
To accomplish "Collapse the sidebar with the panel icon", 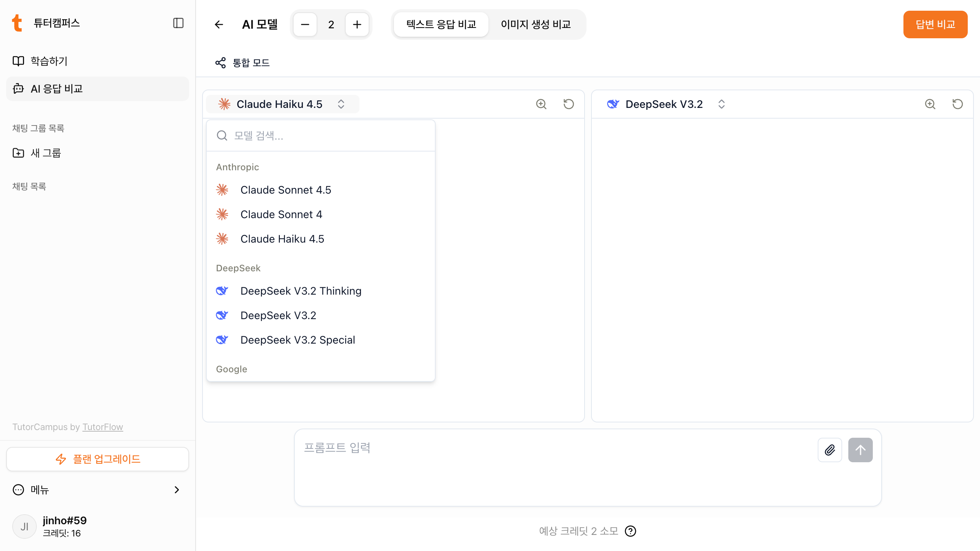I will point(178,23).
